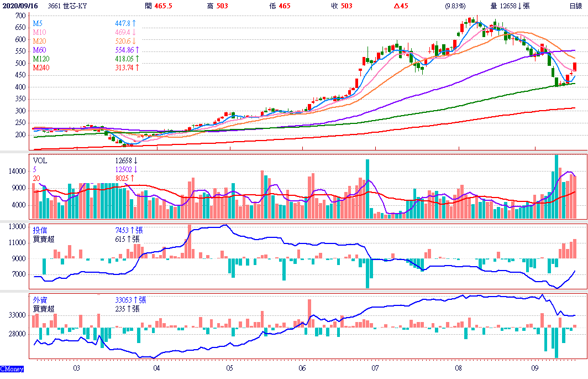Screen dimensions: 588x379
Task: Click the VOL indicator label
Action: (x=40, y=160)
